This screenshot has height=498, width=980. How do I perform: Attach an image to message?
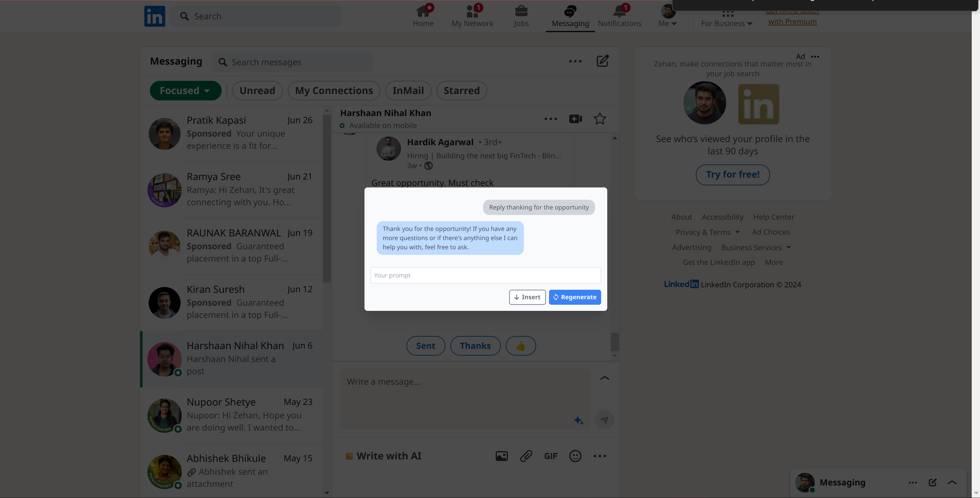[x=501, y=456]
